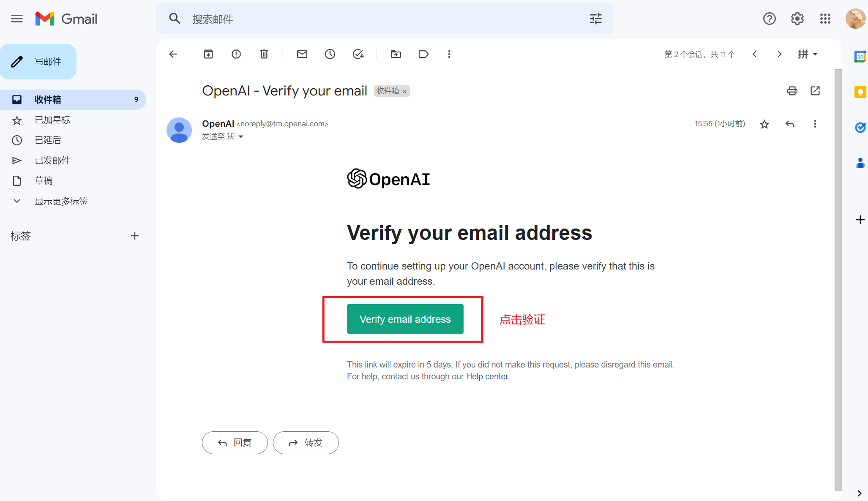This screenshot has width=868, height=501.
Task: Snooze the email with the clock icon
Action: coord(330,54)
